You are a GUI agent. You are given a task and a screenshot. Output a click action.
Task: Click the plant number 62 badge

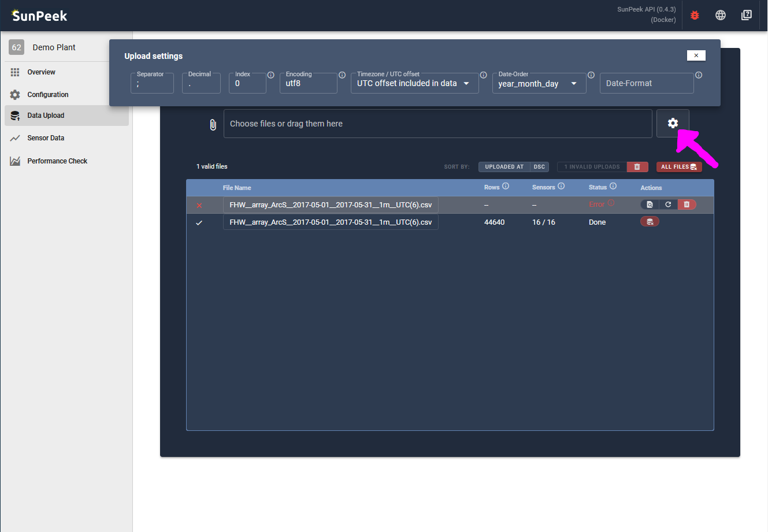pos(17,47)
